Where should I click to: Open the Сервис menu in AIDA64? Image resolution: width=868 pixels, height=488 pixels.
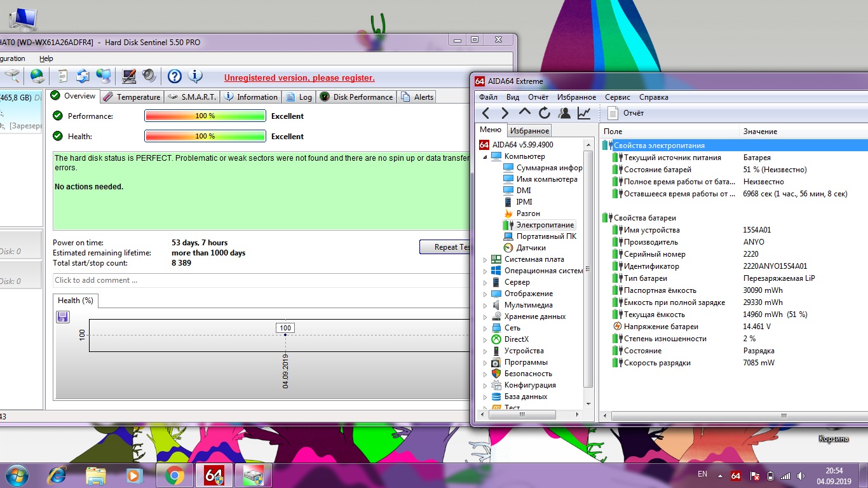618,97
